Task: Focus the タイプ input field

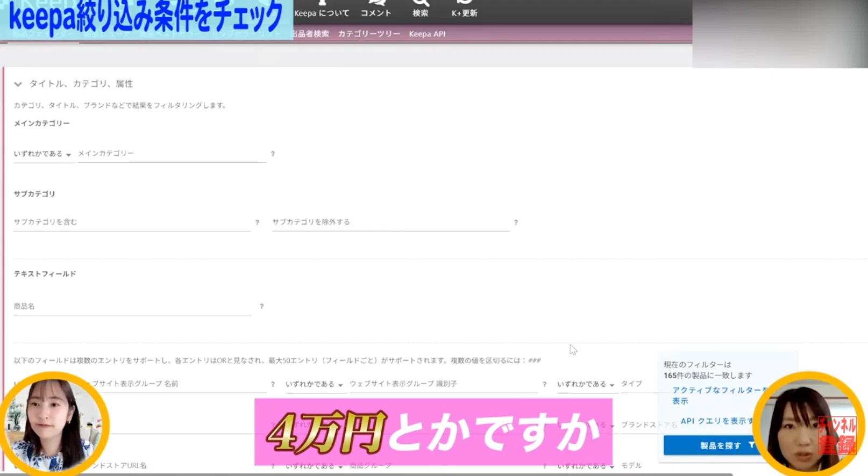Action: tap(639, 384)
